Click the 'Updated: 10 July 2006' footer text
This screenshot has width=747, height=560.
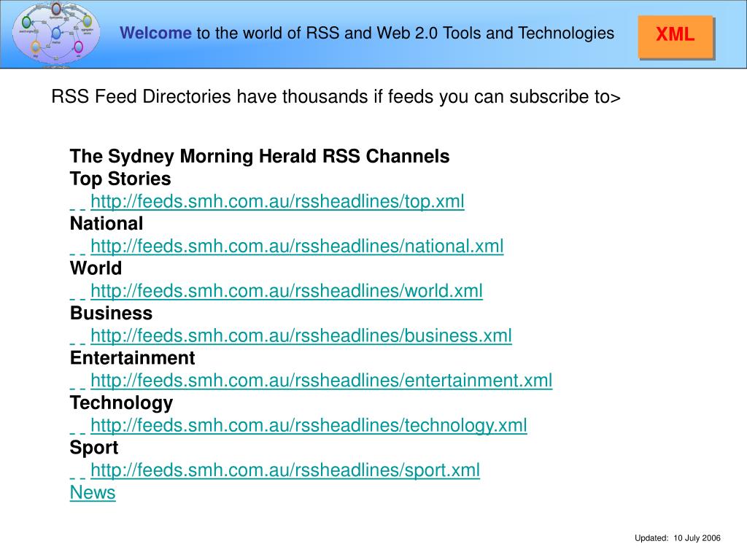click(678, 538)
